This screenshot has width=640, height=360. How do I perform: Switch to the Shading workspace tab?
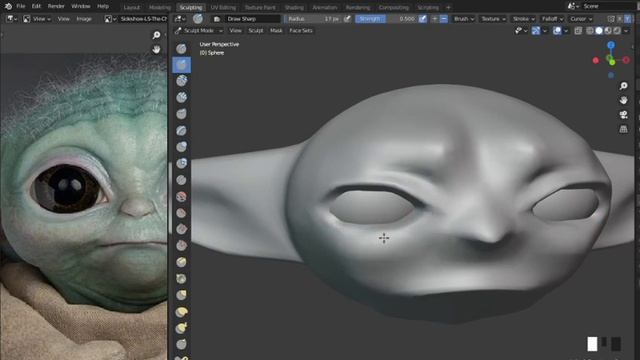pyautogui.click(x=294, y=7)
